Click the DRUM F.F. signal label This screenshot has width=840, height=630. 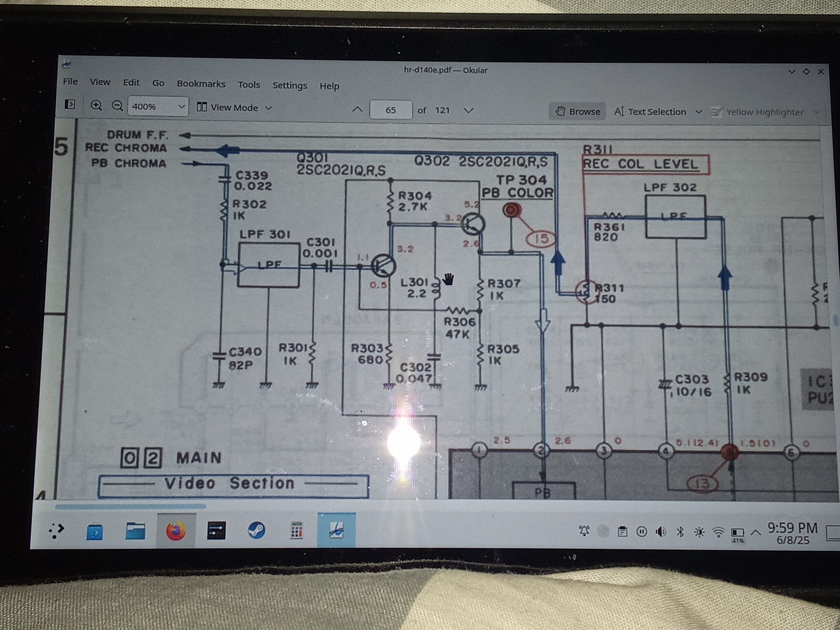tap(137, 135)
